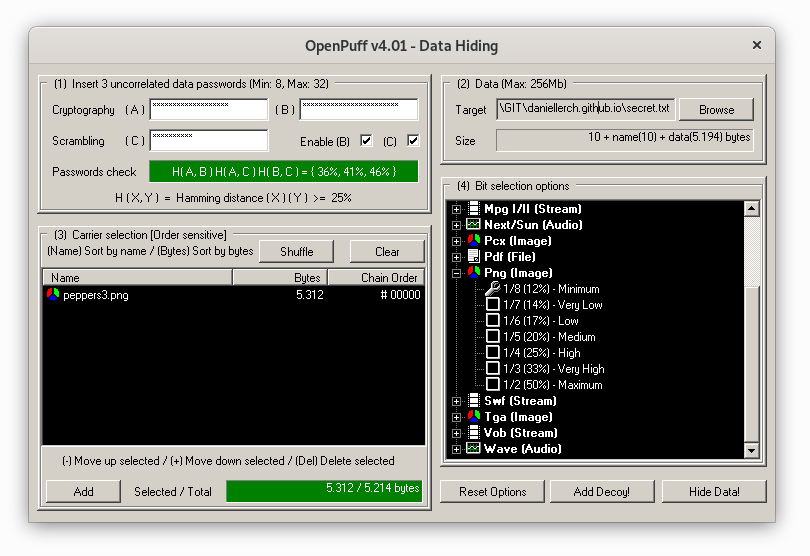
Task: Click the Png image format icon
Action: point(474,273)
